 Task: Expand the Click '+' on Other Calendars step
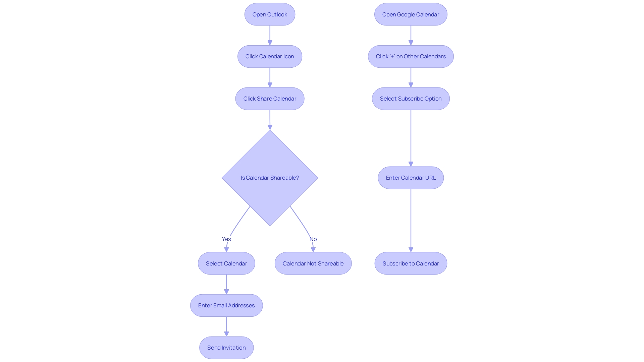tap(410, 56)
